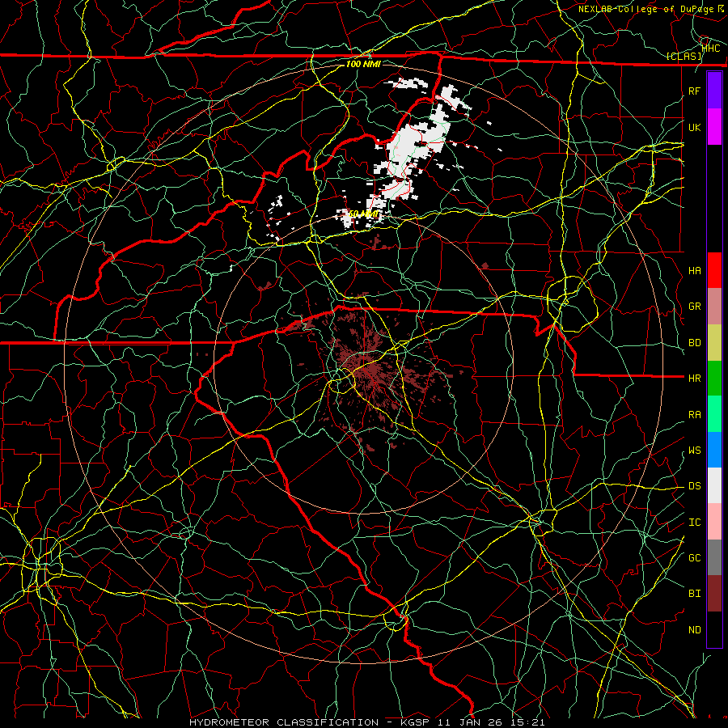Click the BI brown legend swatch
This screenshot has width=728, height=728.
[x=714, y=594]
